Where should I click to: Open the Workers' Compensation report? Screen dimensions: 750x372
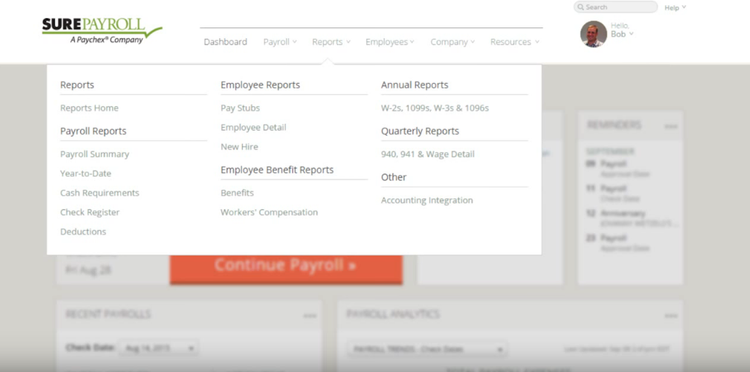269,212
